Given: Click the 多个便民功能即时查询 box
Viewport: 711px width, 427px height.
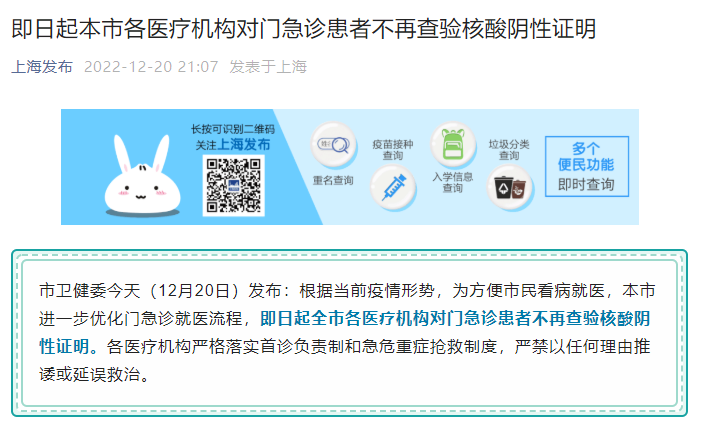Looking at the screenshot, I should click(587, 166).
